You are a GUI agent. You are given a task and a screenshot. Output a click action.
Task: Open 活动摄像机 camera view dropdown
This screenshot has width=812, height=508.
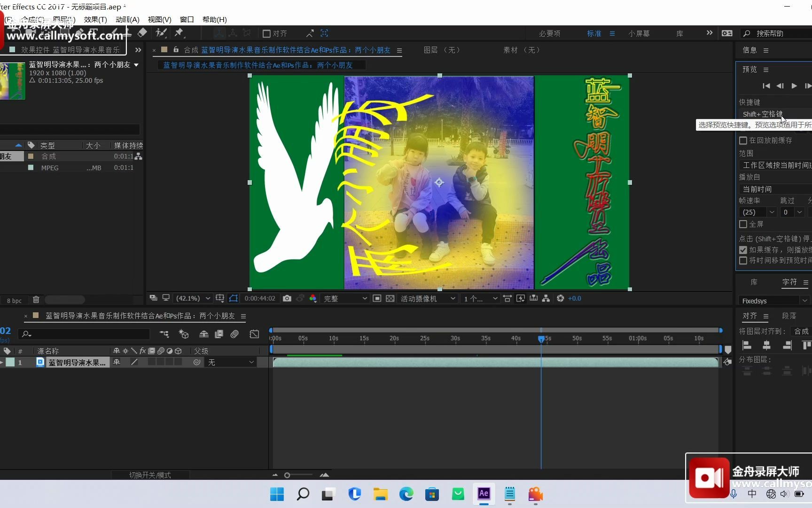[427, 298]
